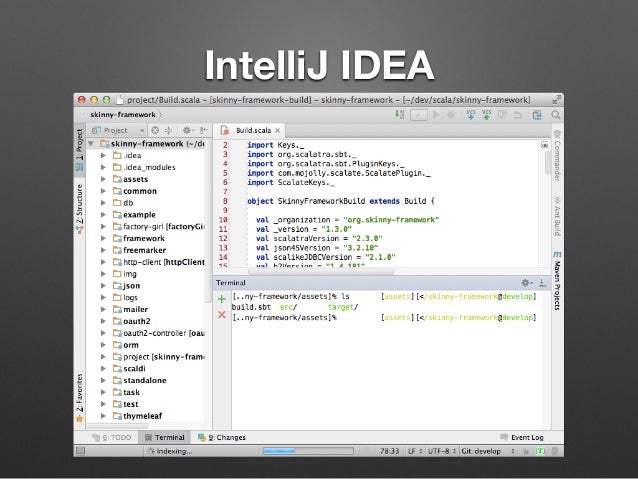
Task: Toggle tool window bars in status corner
Action: point(81,451)
